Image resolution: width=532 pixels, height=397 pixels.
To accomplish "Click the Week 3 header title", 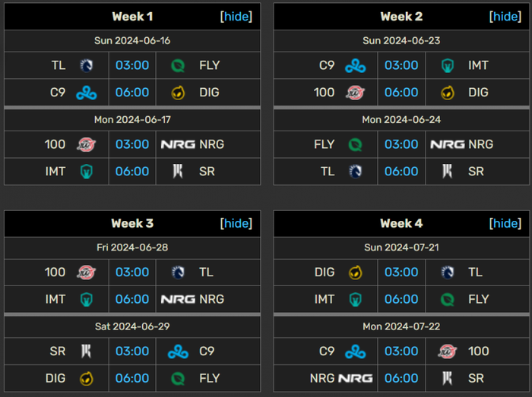I will (x=132, y=223).
